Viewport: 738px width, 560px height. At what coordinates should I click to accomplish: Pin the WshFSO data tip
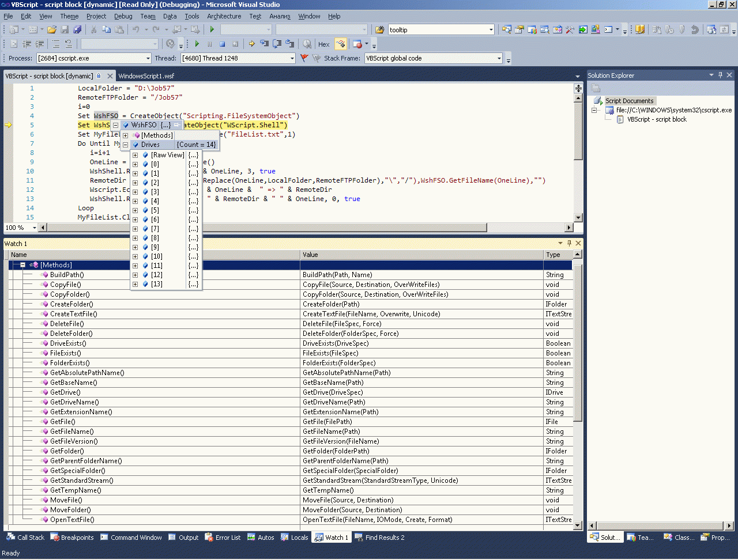click(176, 125)
